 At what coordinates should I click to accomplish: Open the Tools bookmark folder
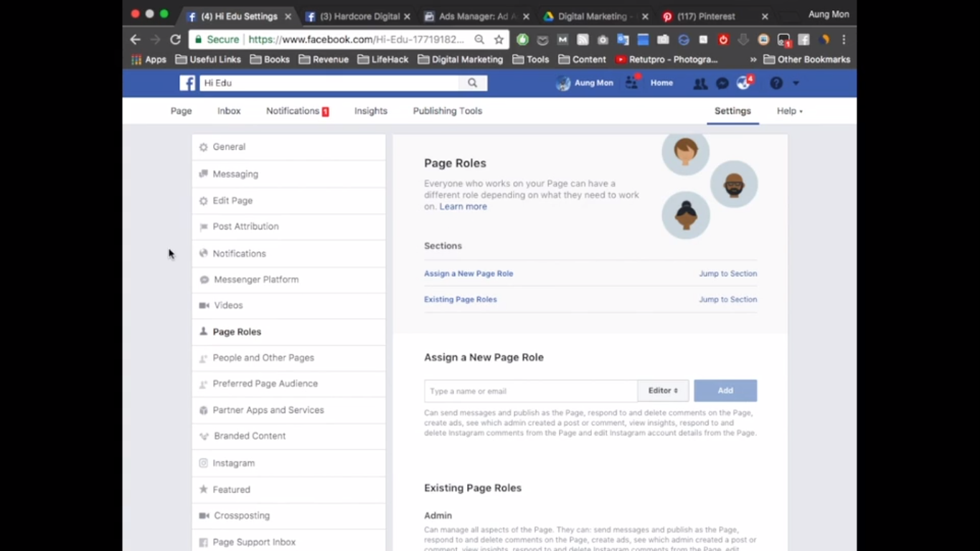(531, 60)
